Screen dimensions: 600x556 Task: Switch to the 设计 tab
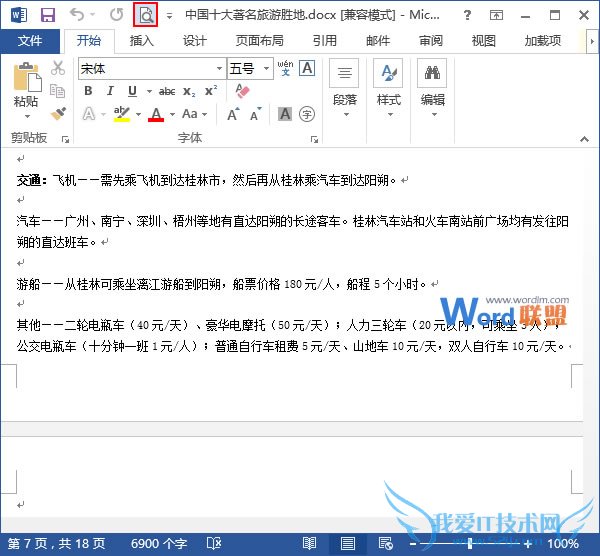click(194, 41)
